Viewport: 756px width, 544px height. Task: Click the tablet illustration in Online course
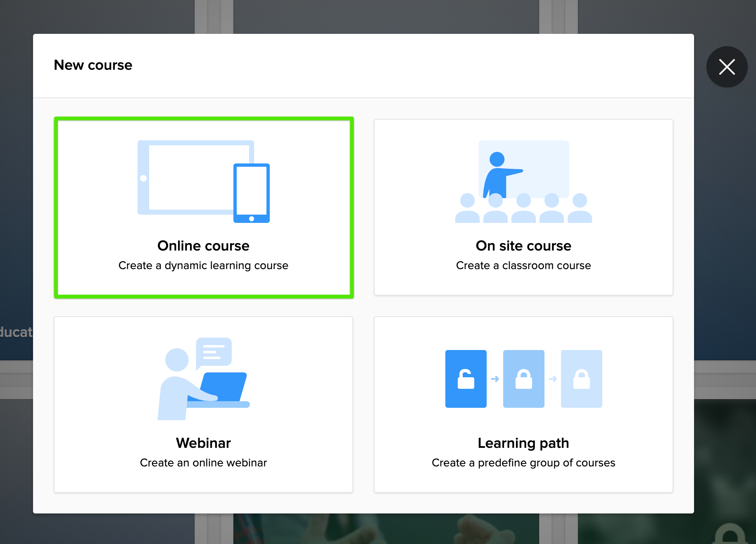click(190, 177)
